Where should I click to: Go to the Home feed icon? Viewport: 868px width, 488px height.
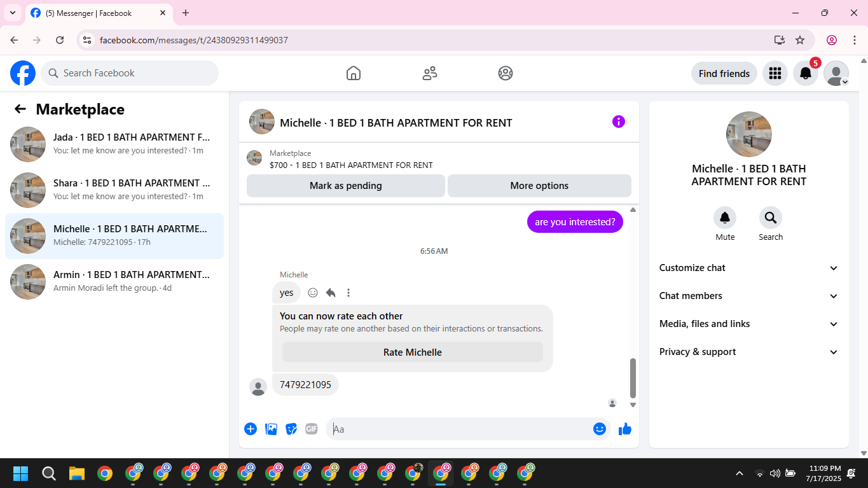[x=354, y=73]
